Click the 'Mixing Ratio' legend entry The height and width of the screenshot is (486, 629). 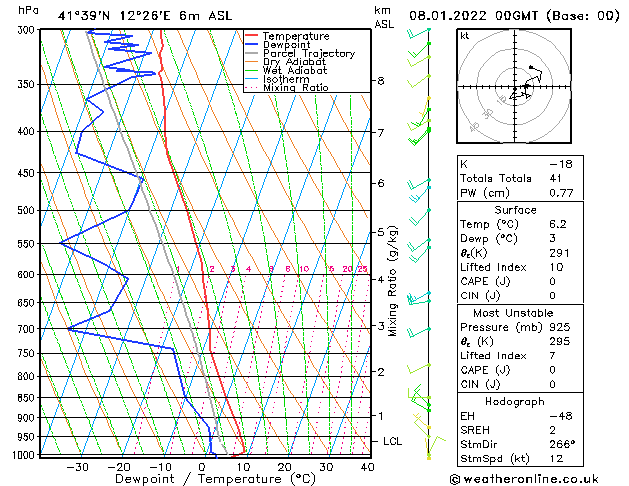pyautogui.click(x=296, y=88)
